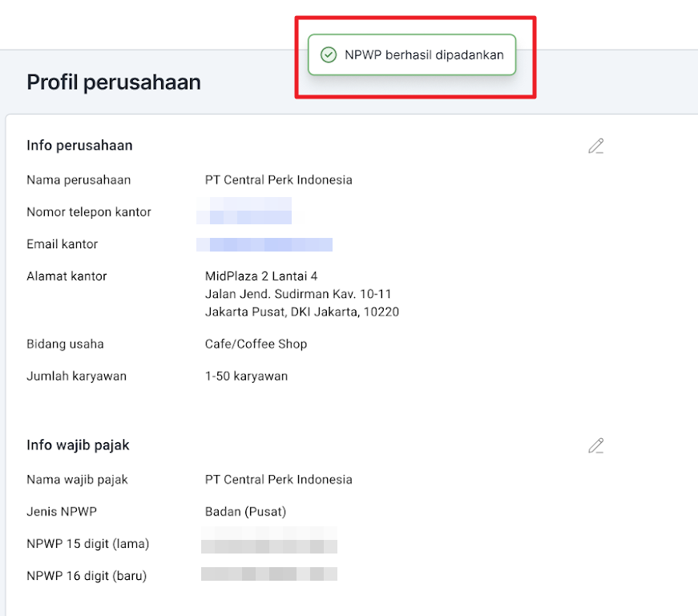Screen dimensions: 698x616
Task: Click the 'MidPlaza 2 Lantai 4' address line
Action: [261, 276]
